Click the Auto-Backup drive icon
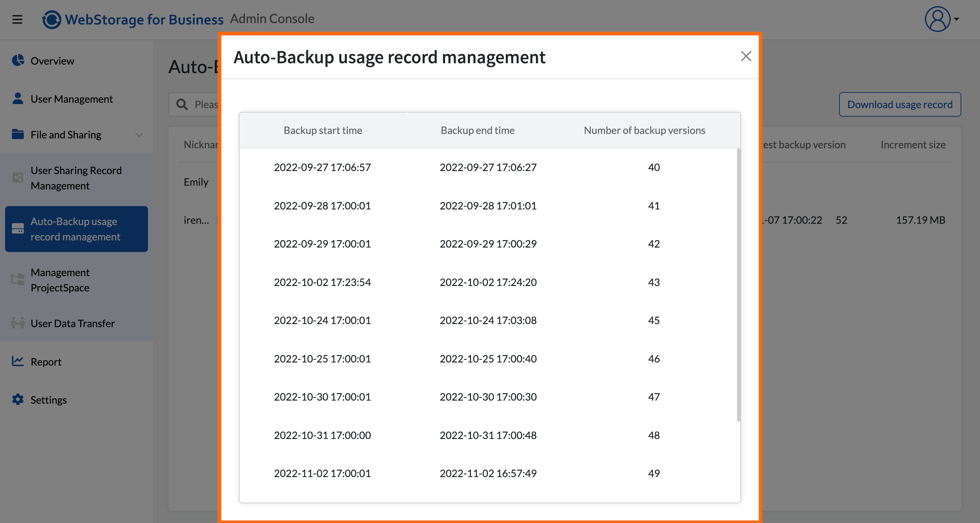 click(x=18, y=229)
